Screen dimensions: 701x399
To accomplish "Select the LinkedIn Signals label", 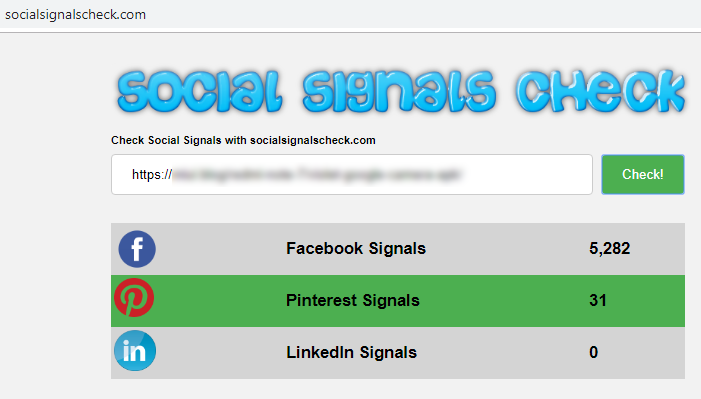I will 351,352.
